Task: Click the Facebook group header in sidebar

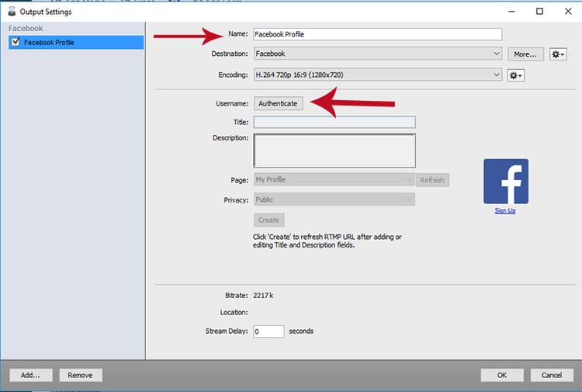Action: pos(26,28)
